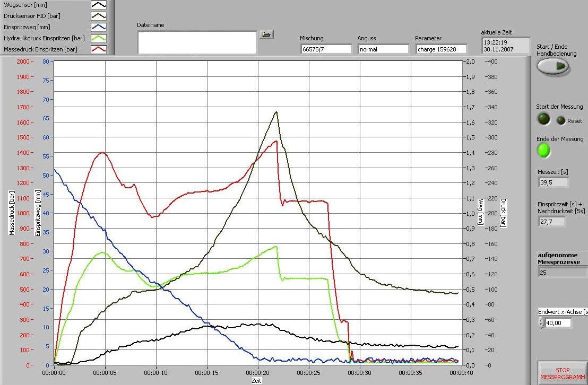The image size is (588, 385).
Task: Click the Einspritzzeit value 27,7
Action: pos(551,222)
